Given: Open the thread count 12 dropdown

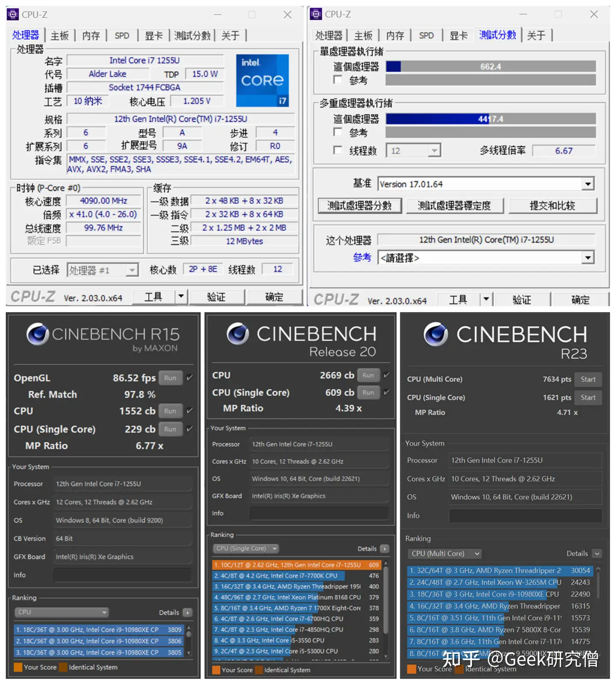Looking at the screenshot, I should (x=414, y=151).
